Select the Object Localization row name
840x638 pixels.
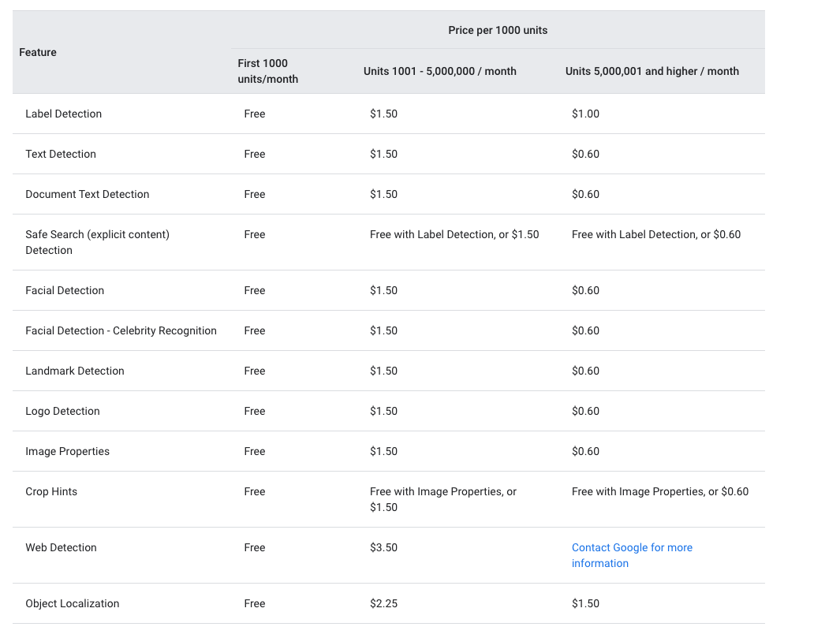pyautogui.click(x=73, y=603)
